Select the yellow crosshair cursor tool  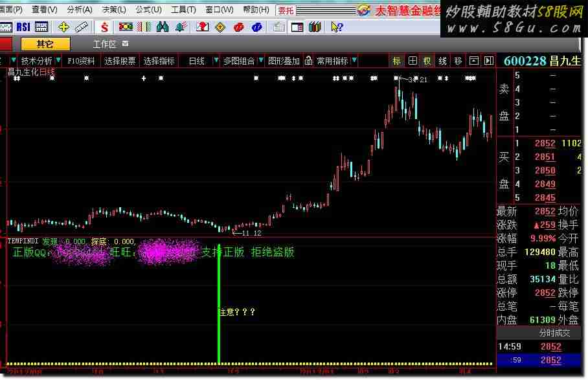click(63, 27)
